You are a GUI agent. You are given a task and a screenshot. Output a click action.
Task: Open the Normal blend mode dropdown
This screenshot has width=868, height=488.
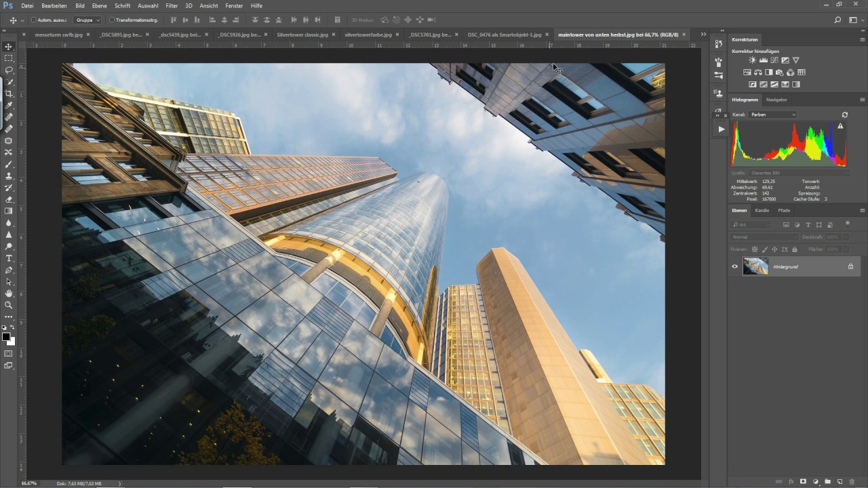(764, 237)
